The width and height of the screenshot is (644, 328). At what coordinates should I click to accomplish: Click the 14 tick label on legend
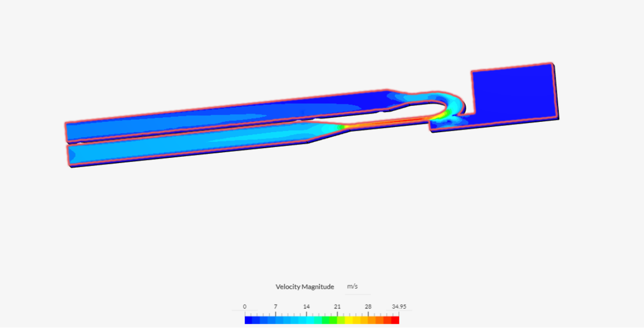pyautogui.click(x=306, y=306)
